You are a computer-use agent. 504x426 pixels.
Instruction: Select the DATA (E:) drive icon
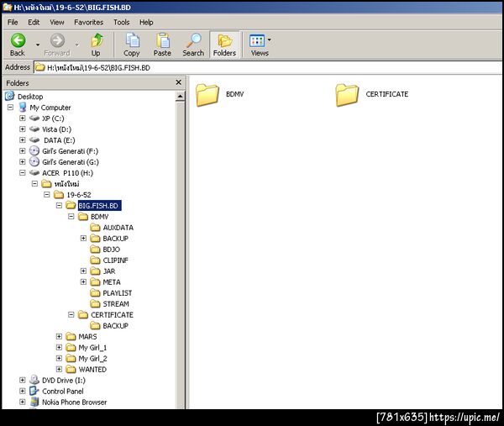coord(34,140)
